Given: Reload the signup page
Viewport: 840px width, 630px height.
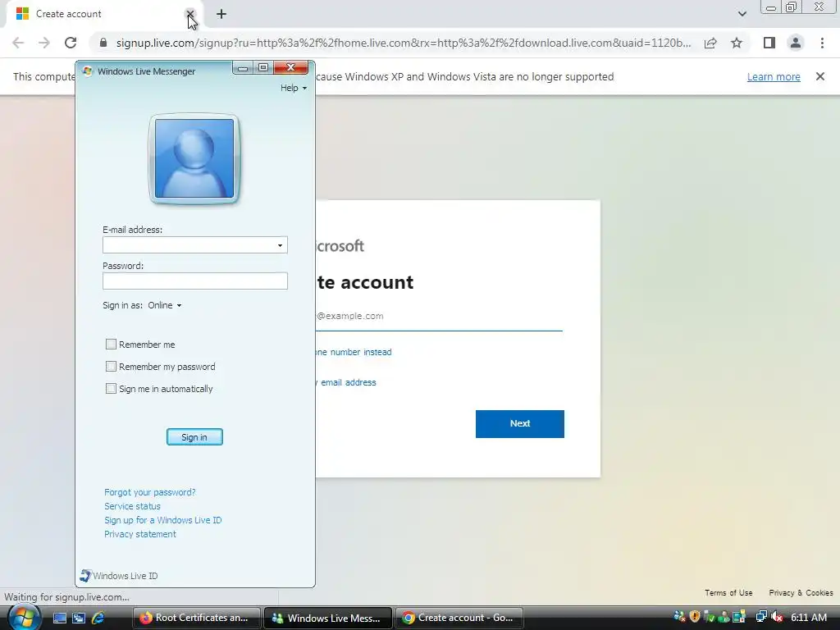Looking at the screenshot, I should click(71, 43).
